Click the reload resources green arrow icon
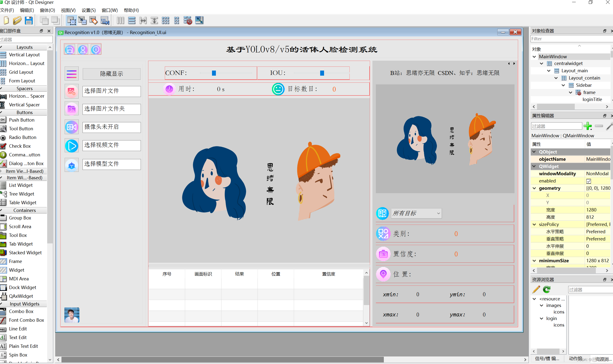Screen dimensions: 613x364 click(547, 289)
